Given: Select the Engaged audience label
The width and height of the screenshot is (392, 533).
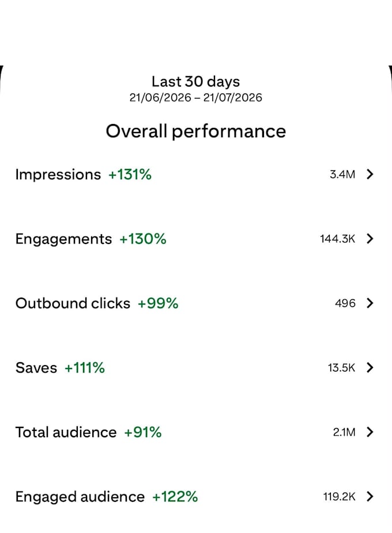Looking at the screenshot, I should click(x=80, y=497).
